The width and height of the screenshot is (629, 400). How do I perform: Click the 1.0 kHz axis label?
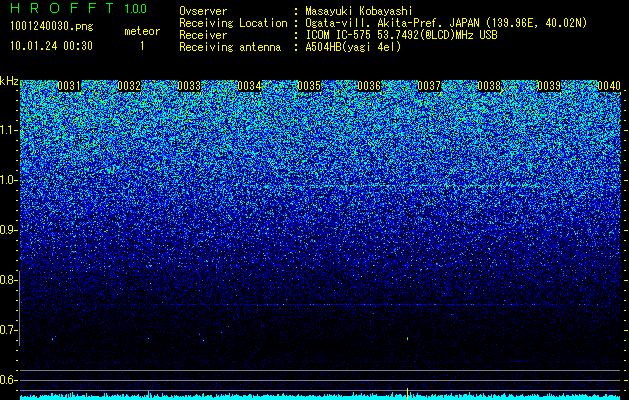coord(7,180)
